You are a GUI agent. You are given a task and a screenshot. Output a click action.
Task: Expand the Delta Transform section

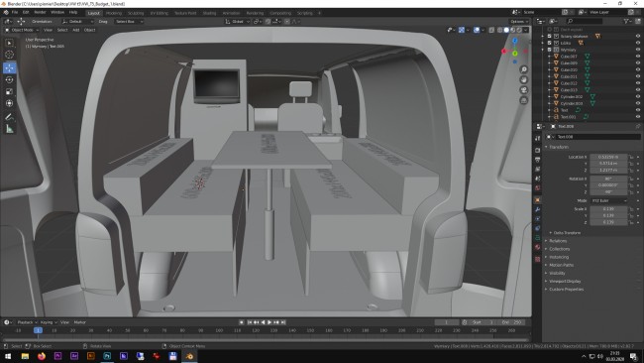(567, 233)
